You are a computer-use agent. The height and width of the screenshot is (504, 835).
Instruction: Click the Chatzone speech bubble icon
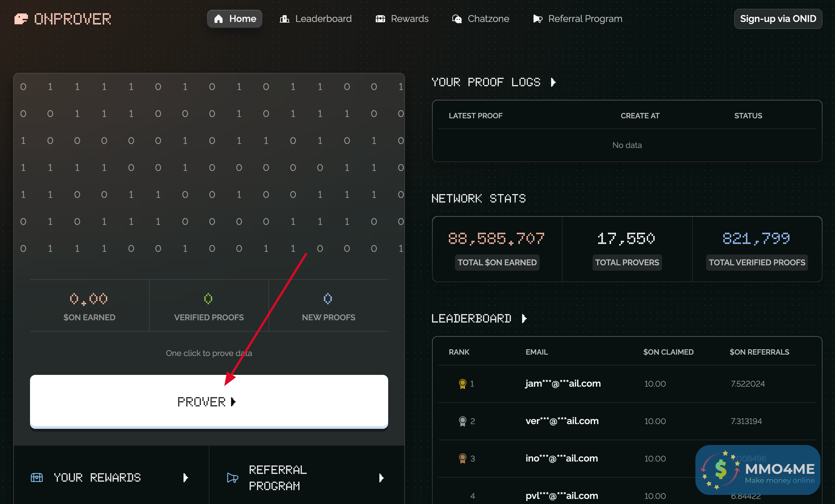pyautogui.click(x=457, y=19)
